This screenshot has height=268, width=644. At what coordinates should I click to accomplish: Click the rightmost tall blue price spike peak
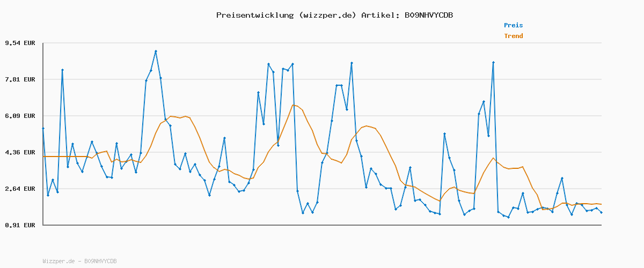coord(493,63)
